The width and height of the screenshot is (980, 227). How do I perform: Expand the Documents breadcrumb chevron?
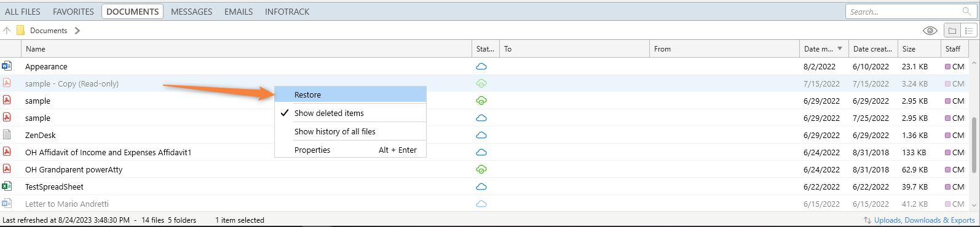[x=77, y=30]
